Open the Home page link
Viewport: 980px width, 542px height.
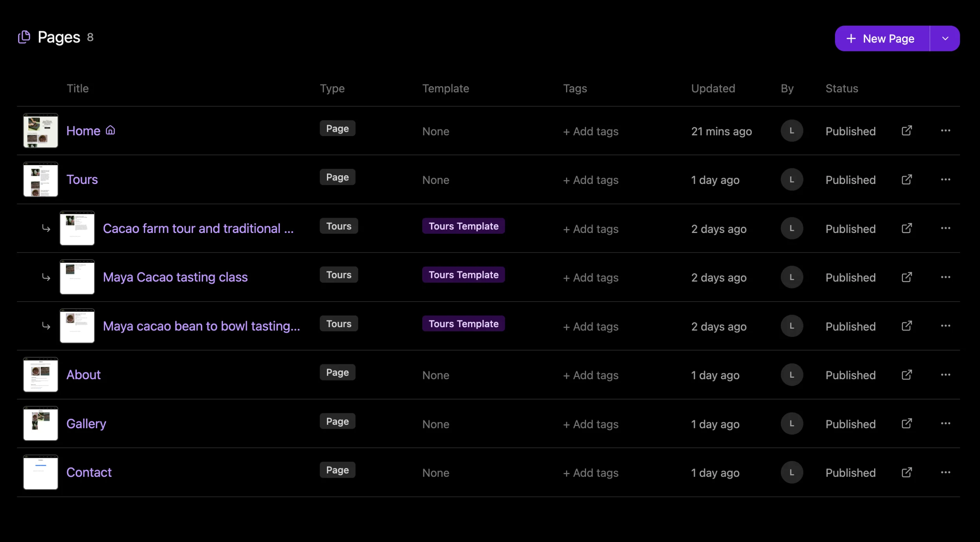point(83,131)
